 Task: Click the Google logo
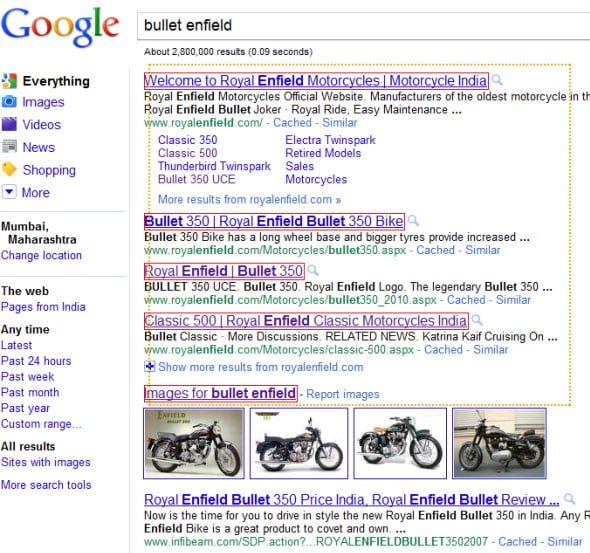(60, 26)
